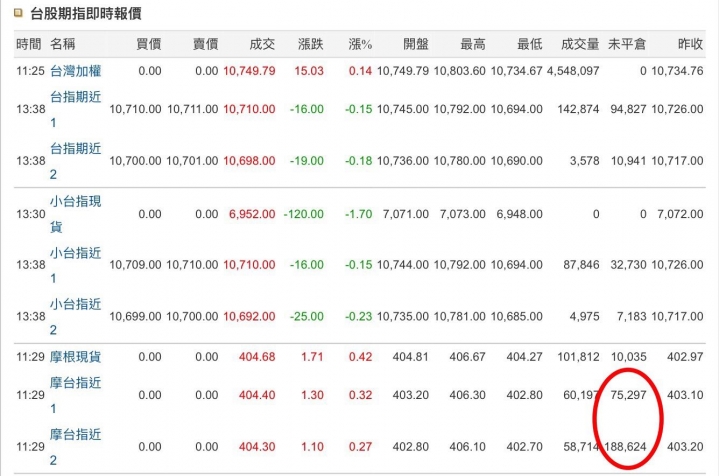Select the 摩台指近1 previous close 403.10
This screenshot has height=476, width=720.
(x=685, y=395)
